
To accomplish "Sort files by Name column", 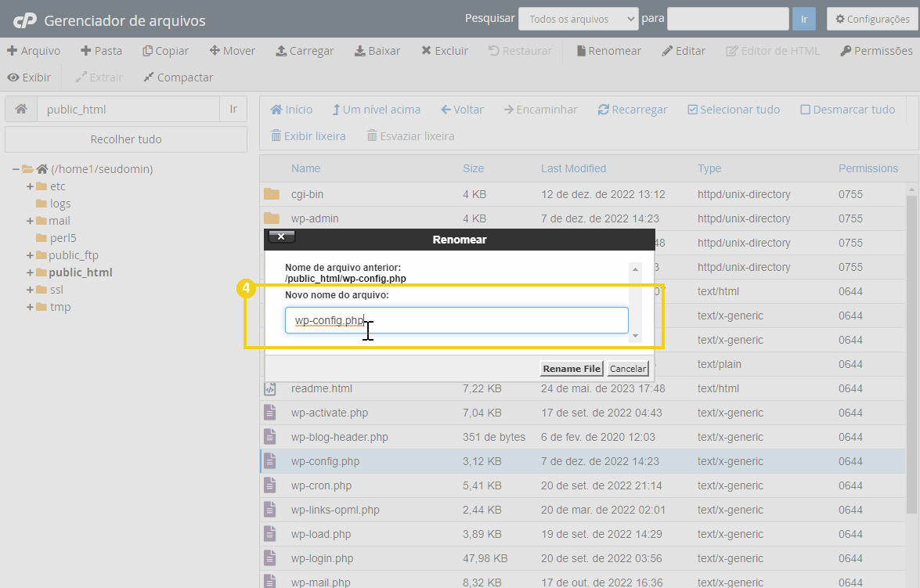I will click(x=305, y=168).
